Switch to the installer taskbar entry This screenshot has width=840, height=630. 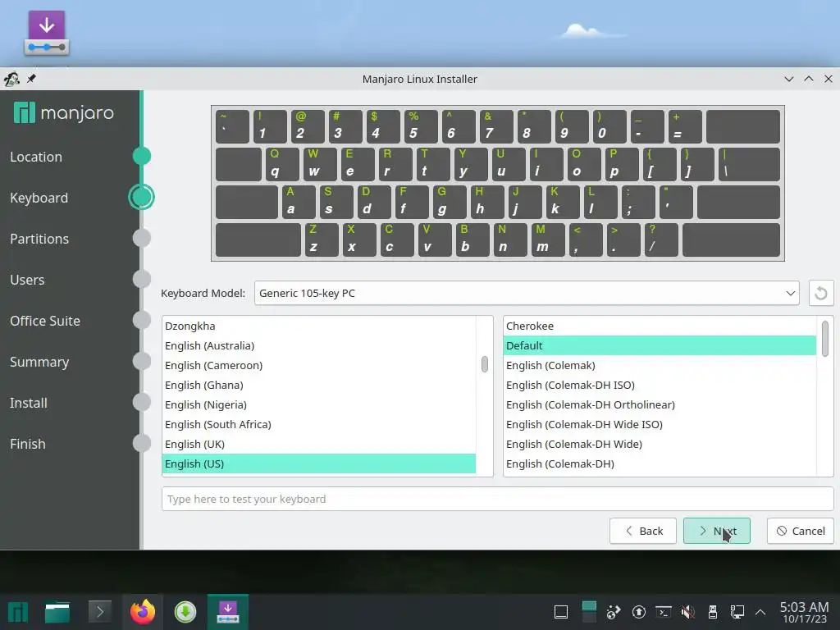228,612
